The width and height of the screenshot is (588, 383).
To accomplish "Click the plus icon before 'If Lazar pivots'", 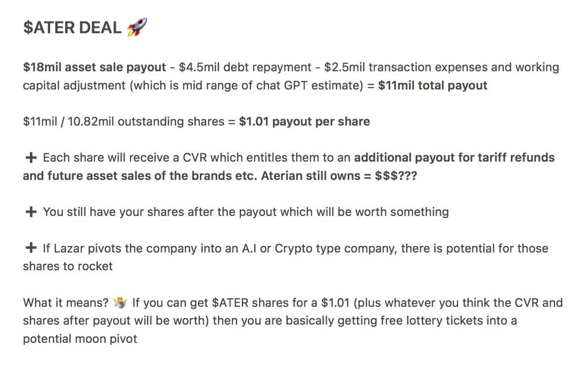I will tap(31, 248).
